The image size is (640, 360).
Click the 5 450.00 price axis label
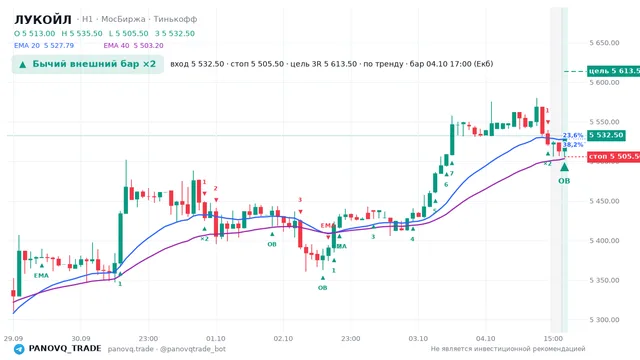tap(604, 201)
